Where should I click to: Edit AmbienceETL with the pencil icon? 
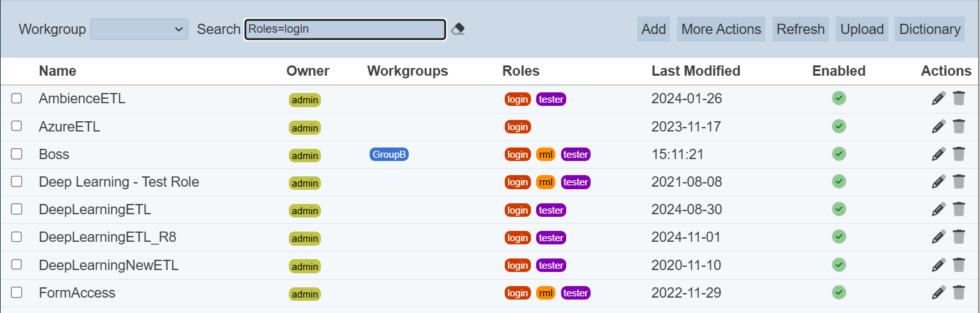pos(938,99)
